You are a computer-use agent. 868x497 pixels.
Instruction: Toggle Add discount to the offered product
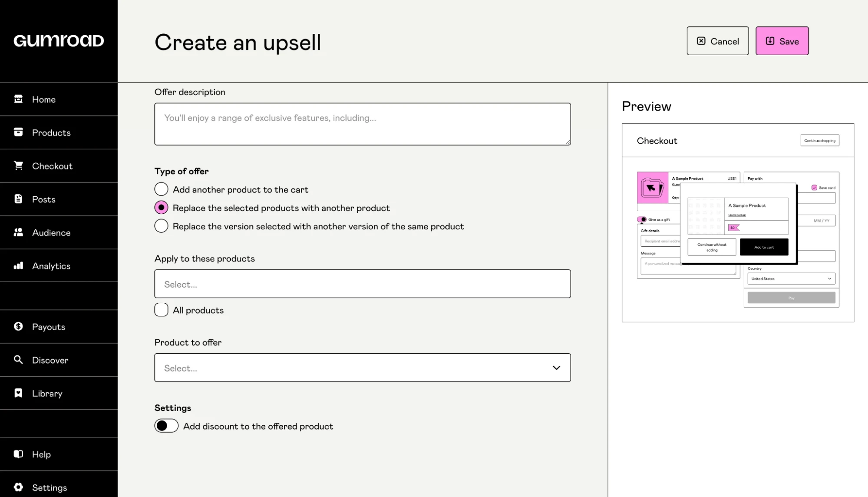coord(166,426)
